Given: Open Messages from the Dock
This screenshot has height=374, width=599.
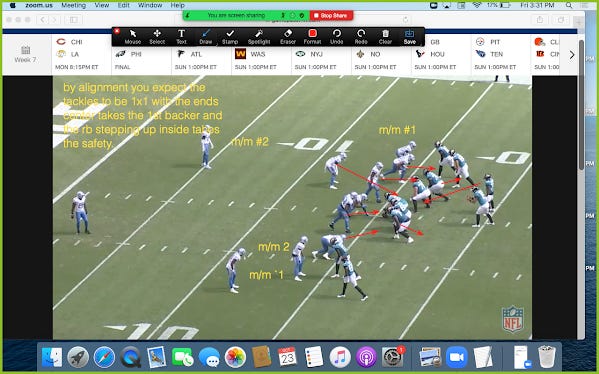Looking at the screenshot, I should [x=209, y=357].
